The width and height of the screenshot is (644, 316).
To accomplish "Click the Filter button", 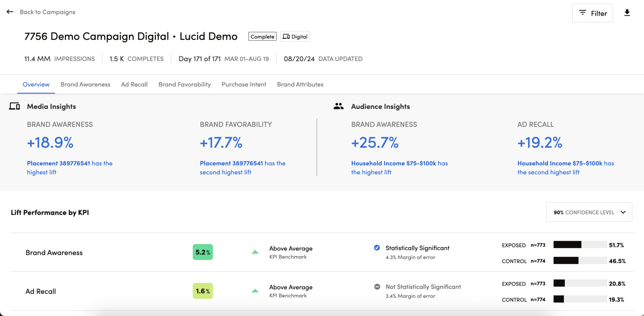I will pyautogui.click(x=592, y=13).
